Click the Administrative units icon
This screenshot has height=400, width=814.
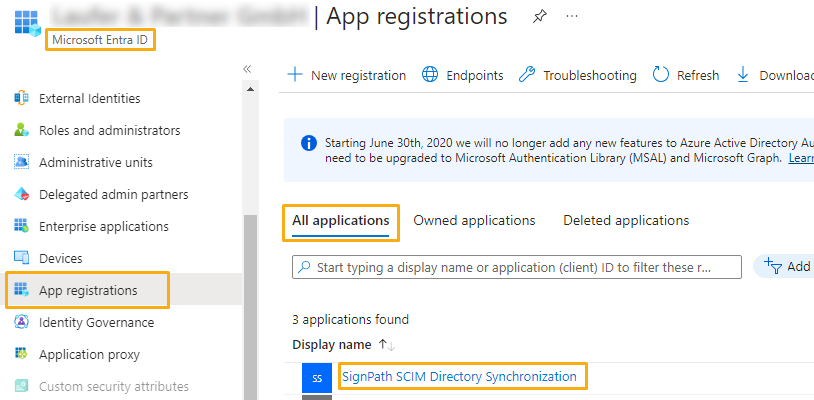pos(21,162)
